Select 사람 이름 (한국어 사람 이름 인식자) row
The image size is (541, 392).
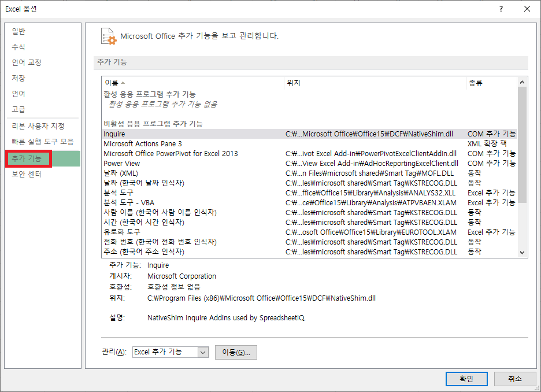[309, 213]
